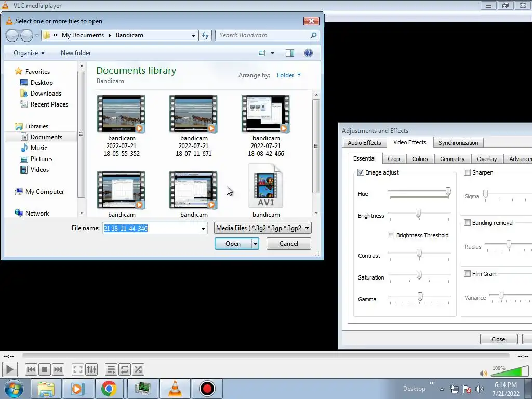Enable the Brightness Threshold checkbox
This screenshot has height=399, width=532.
[391, 235]
